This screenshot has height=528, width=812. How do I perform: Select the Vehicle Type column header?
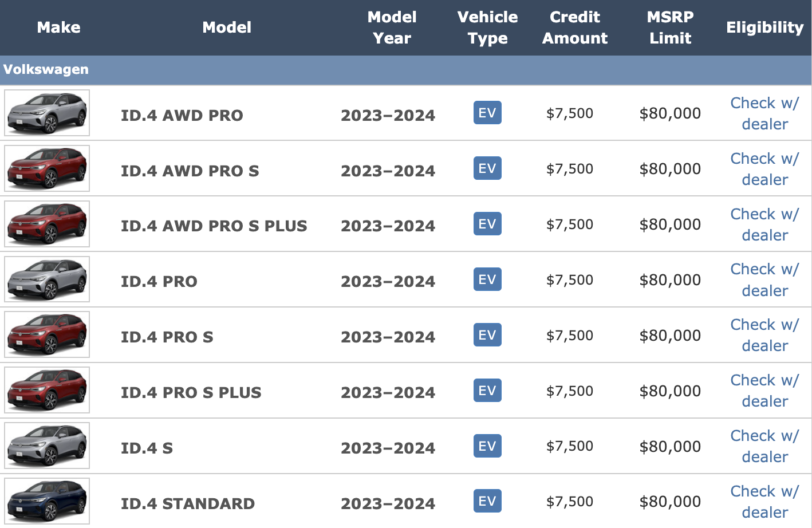487,27
